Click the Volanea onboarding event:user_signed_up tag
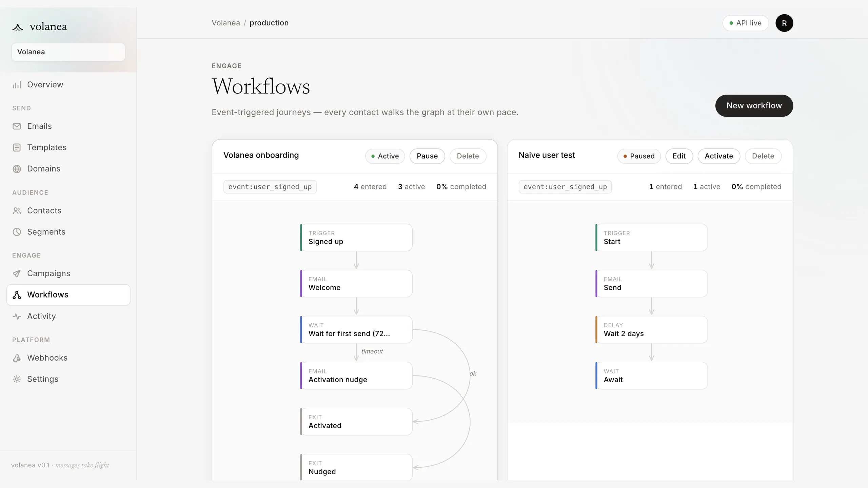 (270, 187)
